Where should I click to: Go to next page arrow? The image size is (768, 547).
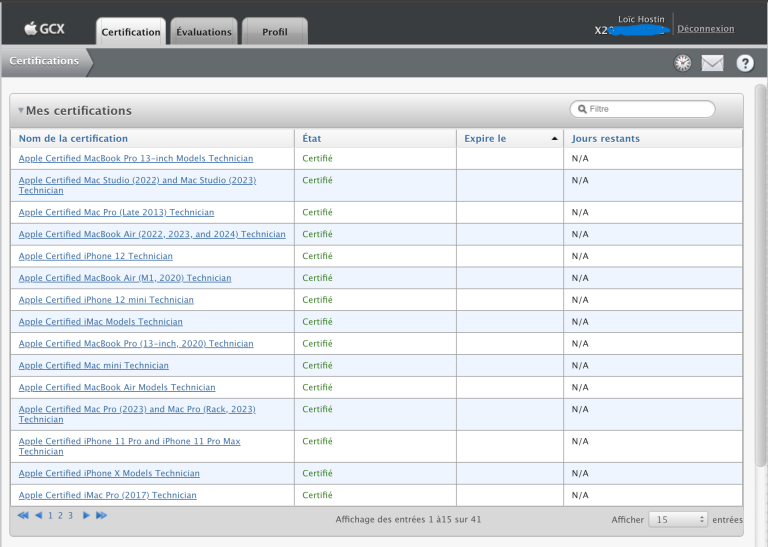(x=86, y=515)
